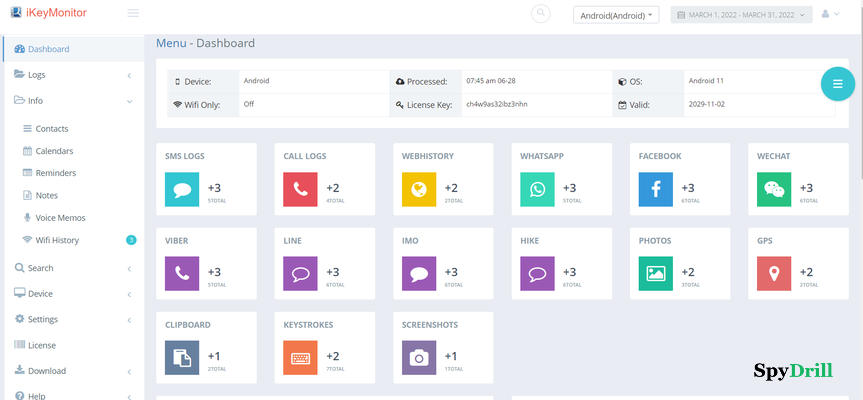Screen dimensions: 863x400
Task: Click the search magnifier in top bar
Action: [x=541, y=14]
